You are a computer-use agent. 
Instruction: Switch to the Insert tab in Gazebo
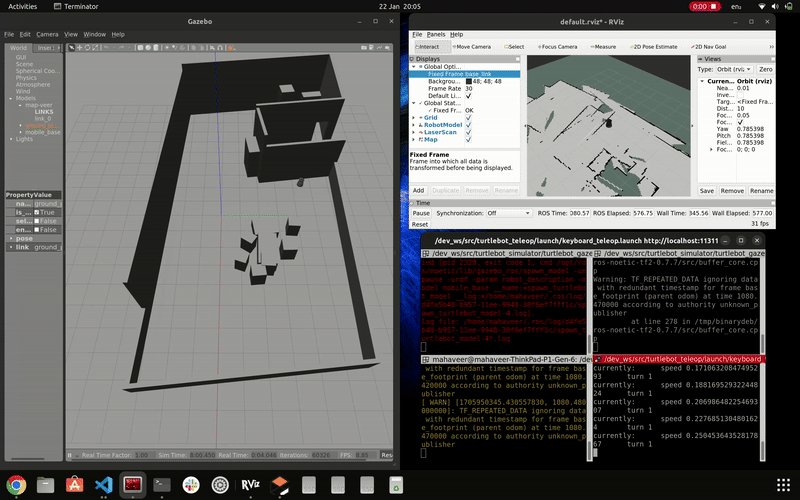pos(47,47)
